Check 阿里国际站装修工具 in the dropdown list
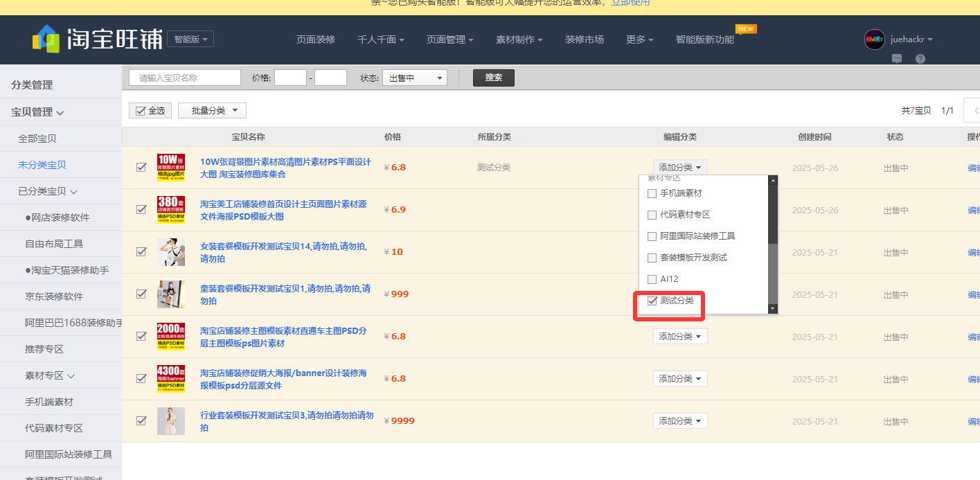The image size is (980, 480). tap(652, 237)
